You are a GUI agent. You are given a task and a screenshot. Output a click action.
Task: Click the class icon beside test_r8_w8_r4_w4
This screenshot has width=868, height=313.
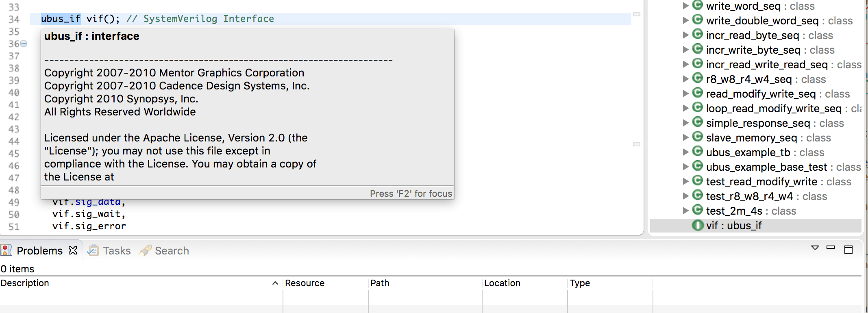click(x=698, y=195)
